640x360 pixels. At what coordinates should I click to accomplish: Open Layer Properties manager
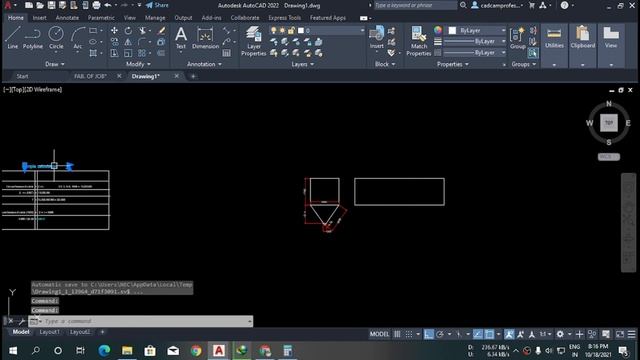tap(253, 41)
